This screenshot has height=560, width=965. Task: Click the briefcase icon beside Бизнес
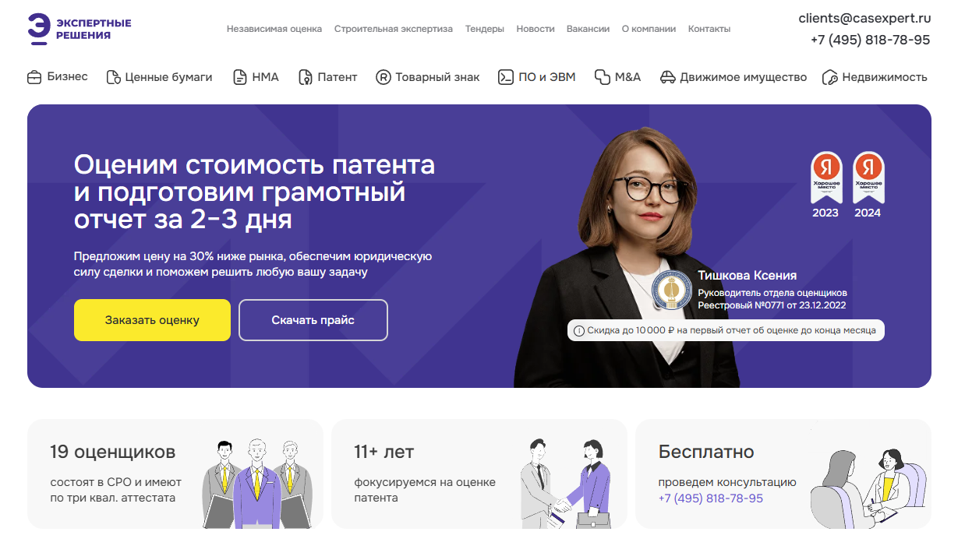(x=34, y=77)
